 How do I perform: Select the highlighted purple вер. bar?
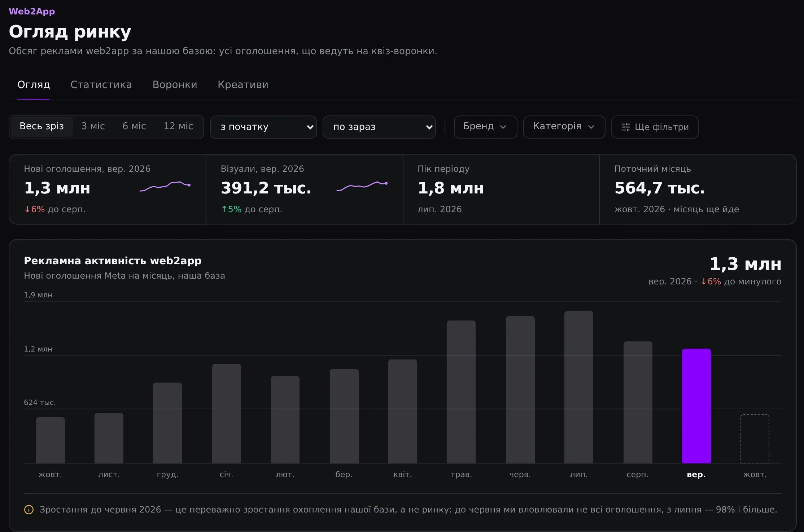click(x=696, y=406)
